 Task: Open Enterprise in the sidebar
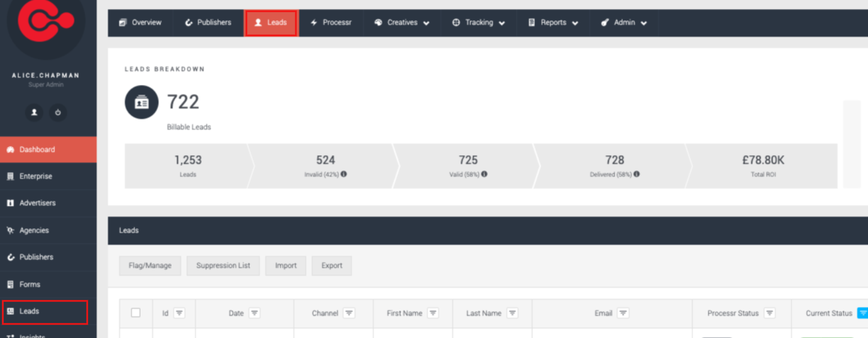pos(48,176)
